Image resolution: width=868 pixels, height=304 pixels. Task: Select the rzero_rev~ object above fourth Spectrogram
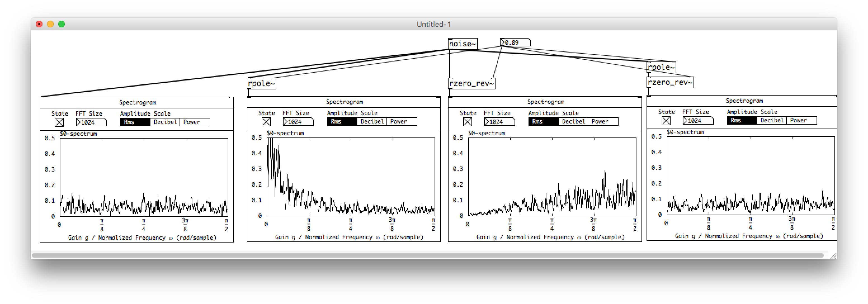tap(670, 82)
